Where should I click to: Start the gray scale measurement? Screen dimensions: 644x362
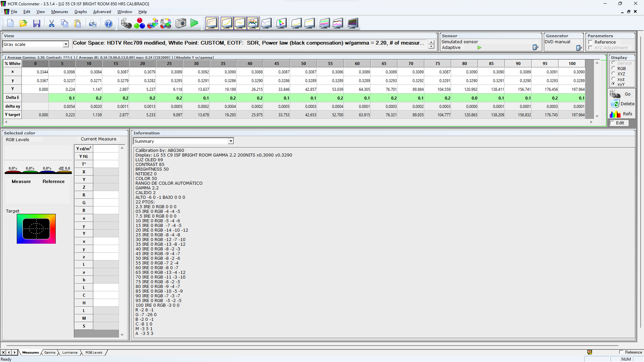point(126,23)
